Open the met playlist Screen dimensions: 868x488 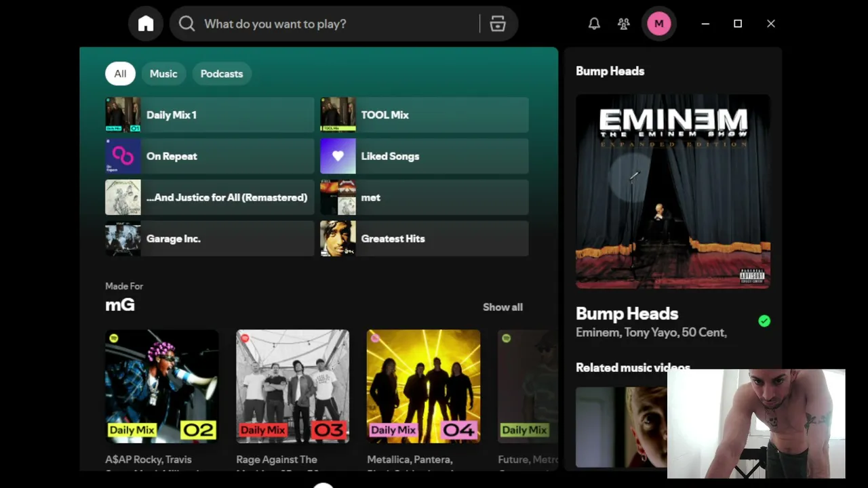click(x=425, y=197)
